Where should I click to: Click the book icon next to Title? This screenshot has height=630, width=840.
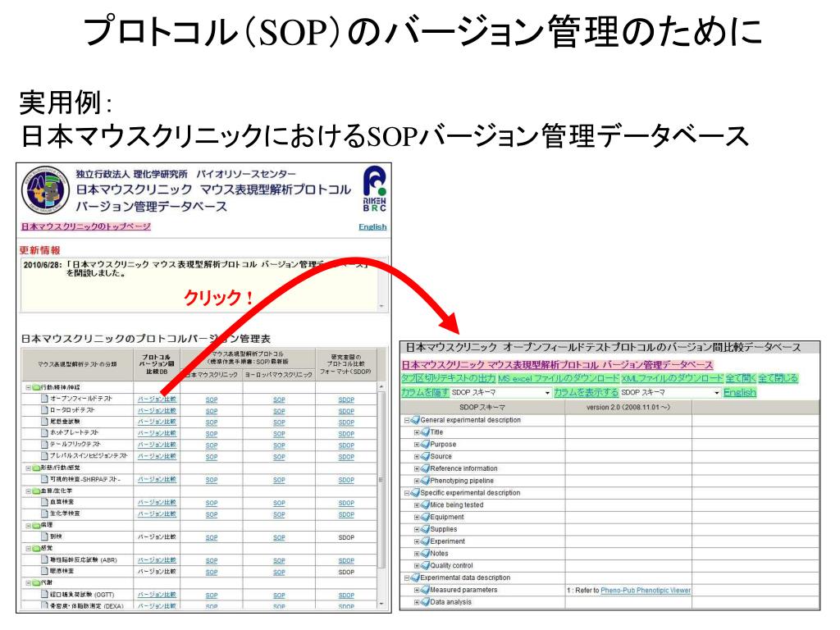point(426,431)
